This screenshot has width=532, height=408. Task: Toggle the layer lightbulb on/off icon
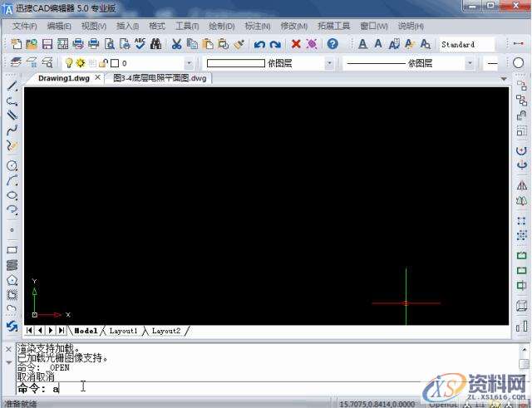click(70, 63)
